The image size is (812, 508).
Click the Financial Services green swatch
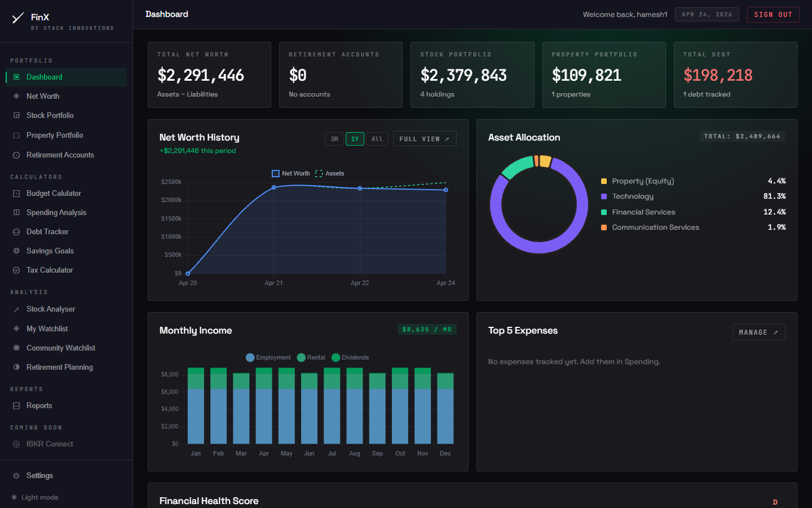604,212
